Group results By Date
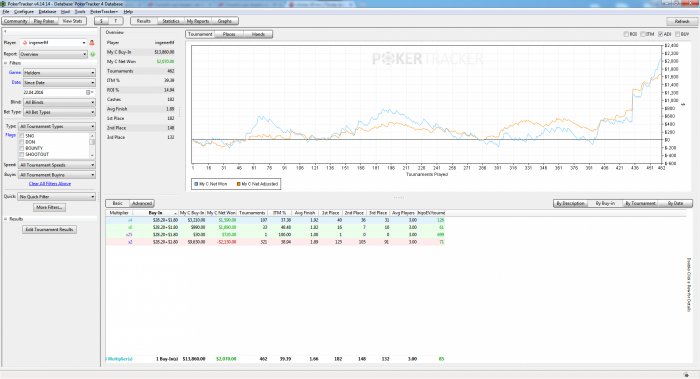The width and height of the screenshot is (700, 379). [x=675, y=203]
